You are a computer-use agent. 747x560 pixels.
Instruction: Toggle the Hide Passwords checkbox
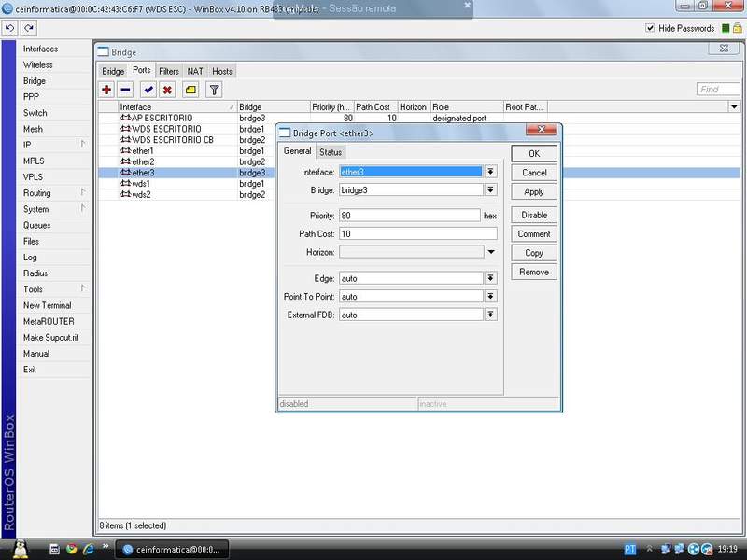click(x=651, y=29)
